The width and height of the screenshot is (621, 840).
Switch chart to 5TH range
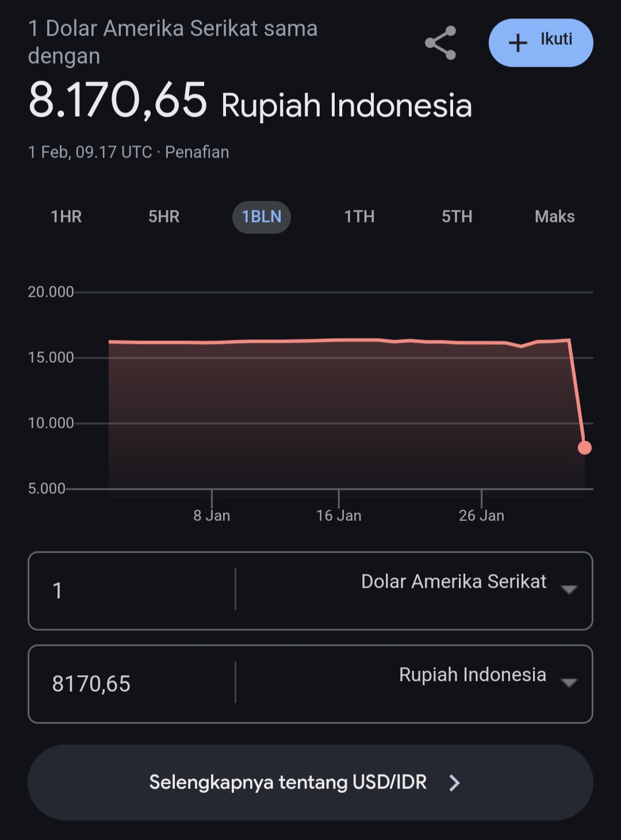coord(457,217)
